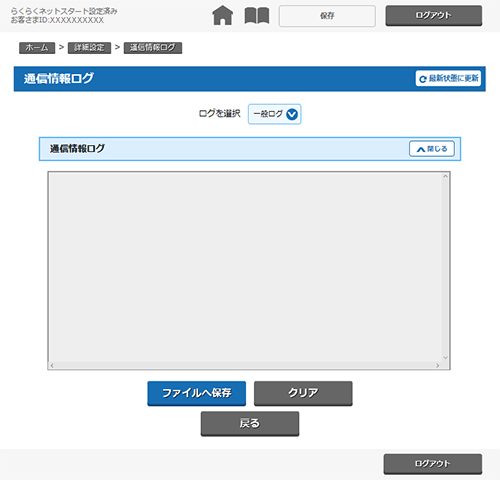This screenshot has width=500, height=480.
Task: Click the log area scroll left arrow
Action: tap(52, 366)
